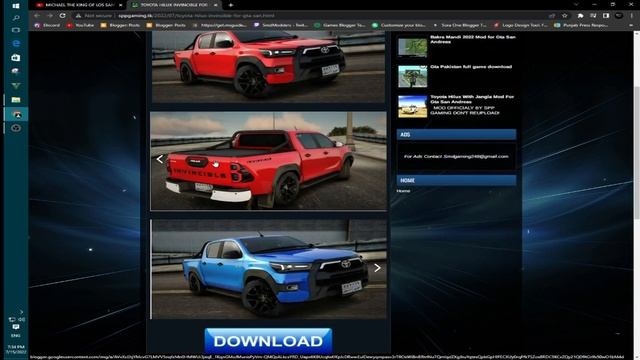The image size is (640, 360).
Task: Open the OBS icon in the taskbar
Action: tap(16, 128)
